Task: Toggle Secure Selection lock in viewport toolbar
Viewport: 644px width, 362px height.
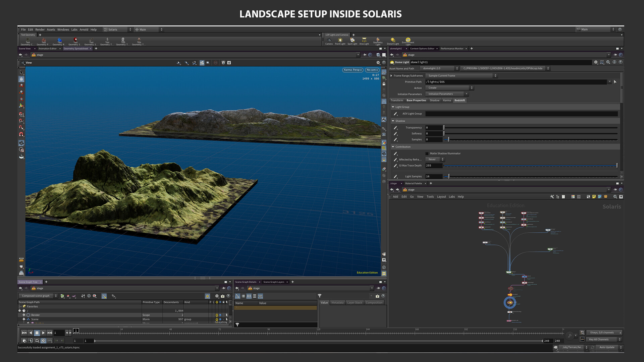Action: (21, 79)
